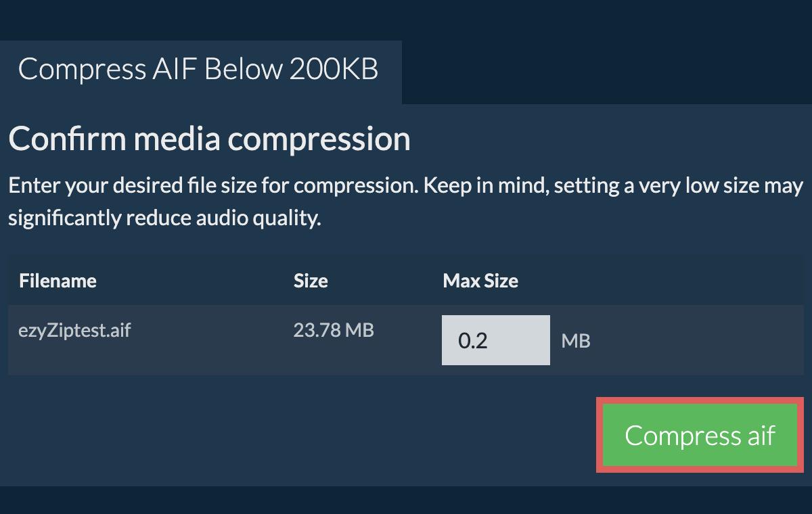Click the Confirm media compression heading
812x514 pixels.
tap(209, 139)
